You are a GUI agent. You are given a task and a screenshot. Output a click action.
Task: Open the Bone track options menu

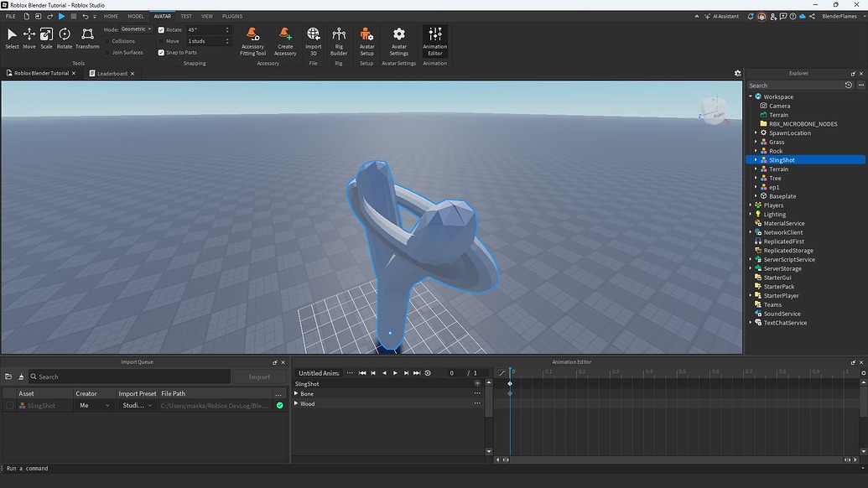click(x=477, y=394)
